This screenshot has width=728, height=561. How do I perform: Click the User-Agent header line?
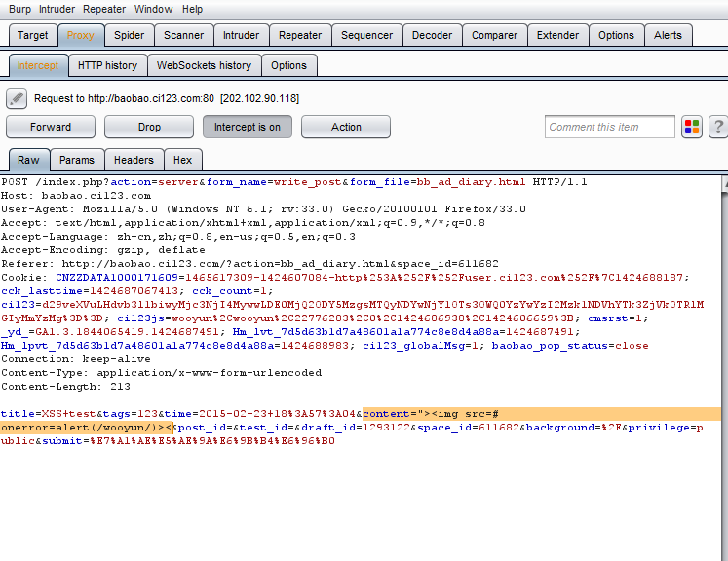point(263,209)
